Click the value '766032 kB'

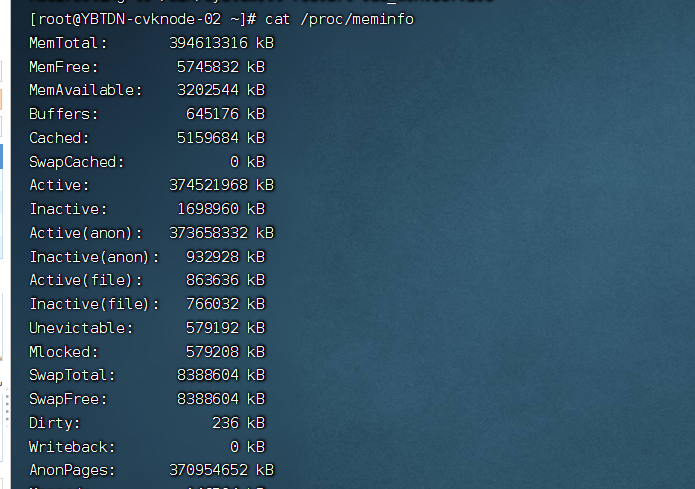(226, 304)
